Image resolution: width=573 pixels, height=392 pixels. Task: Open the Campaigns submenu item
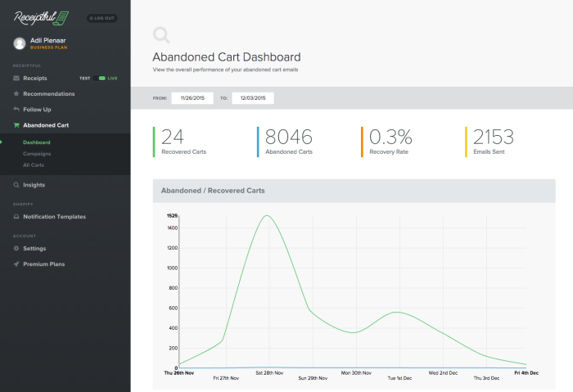(37, 154)
